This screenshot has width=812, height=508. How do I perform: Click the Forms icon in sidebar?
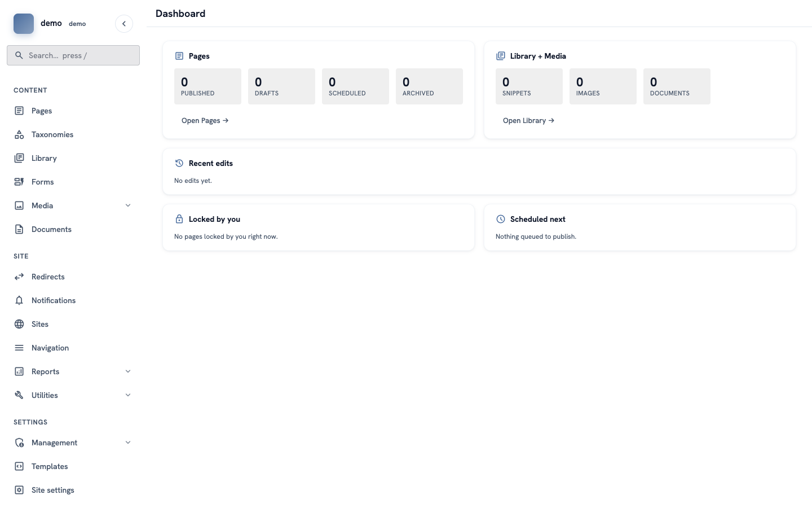[19, 182]
